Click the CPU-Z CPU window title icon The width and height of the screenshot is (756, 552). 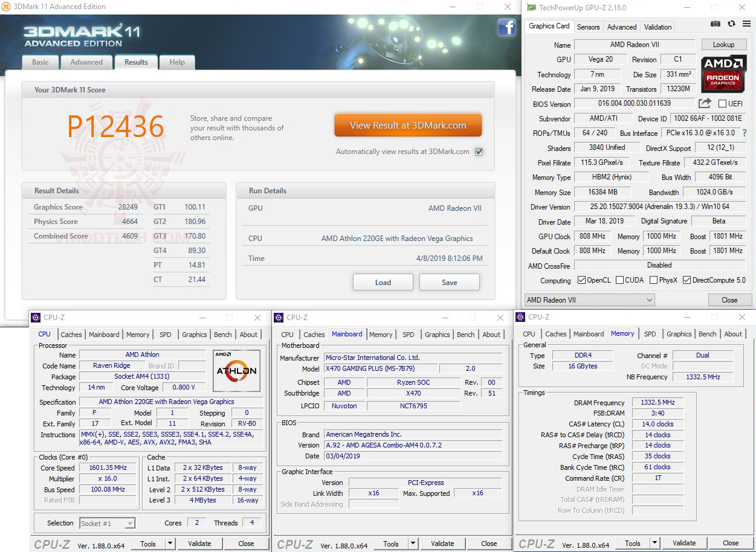(x=36, y=317)
